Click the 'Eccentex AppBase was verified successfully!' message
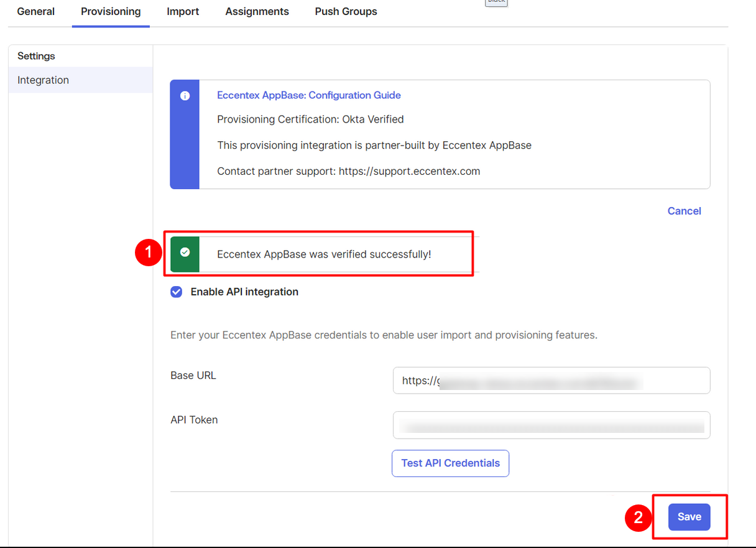The width and height of the screenshot is (756, 548). pos(324,254)
